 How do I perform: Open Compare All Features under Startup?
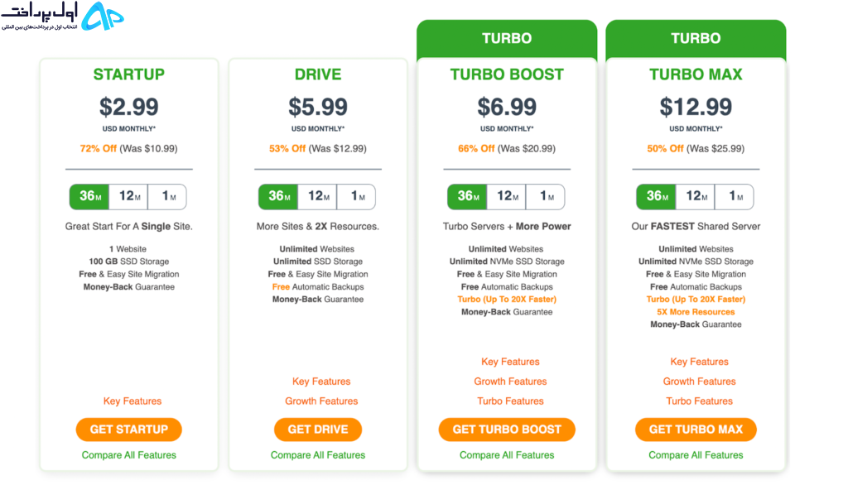[x=128, y=455]
